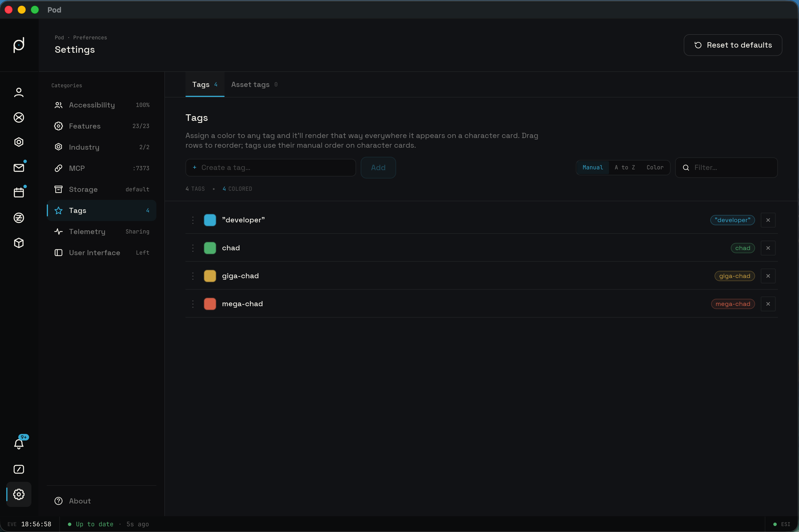Open the Industry hexagon icon in left rail
The image size is (799, 532).
(19, 142)
